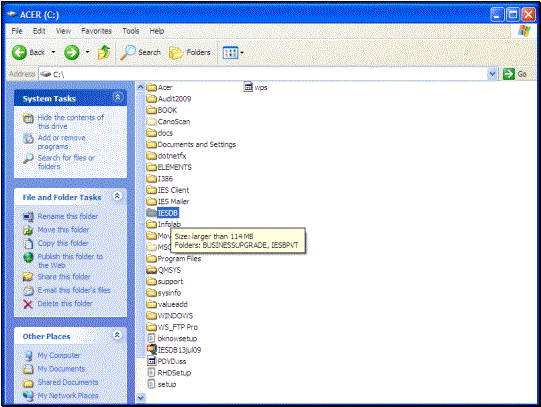
Task: Click Search for files or folders link
Action: point(66,162)
